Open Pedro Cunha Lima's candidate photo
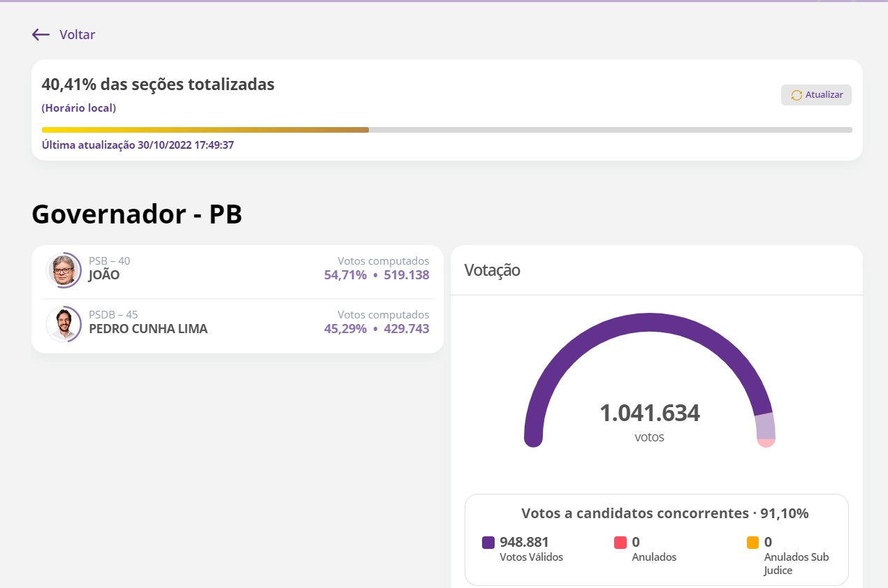 point(64,323)
